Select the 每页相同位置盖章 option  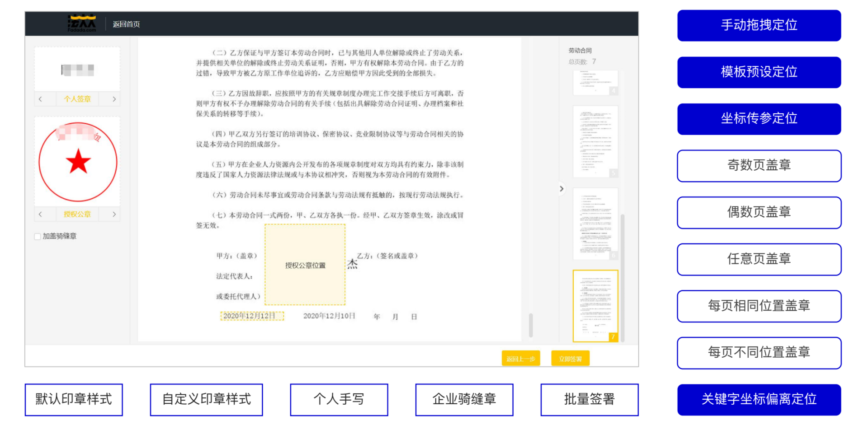pyautogui.click(x=759, y=306)
